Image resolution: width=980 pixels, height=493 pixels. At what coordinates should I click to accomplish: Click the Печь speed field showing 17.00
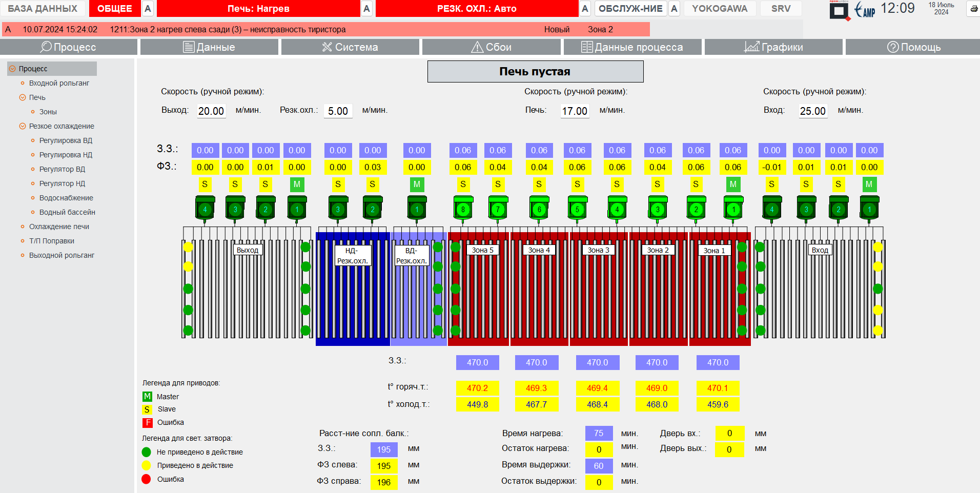coord(575,111)
